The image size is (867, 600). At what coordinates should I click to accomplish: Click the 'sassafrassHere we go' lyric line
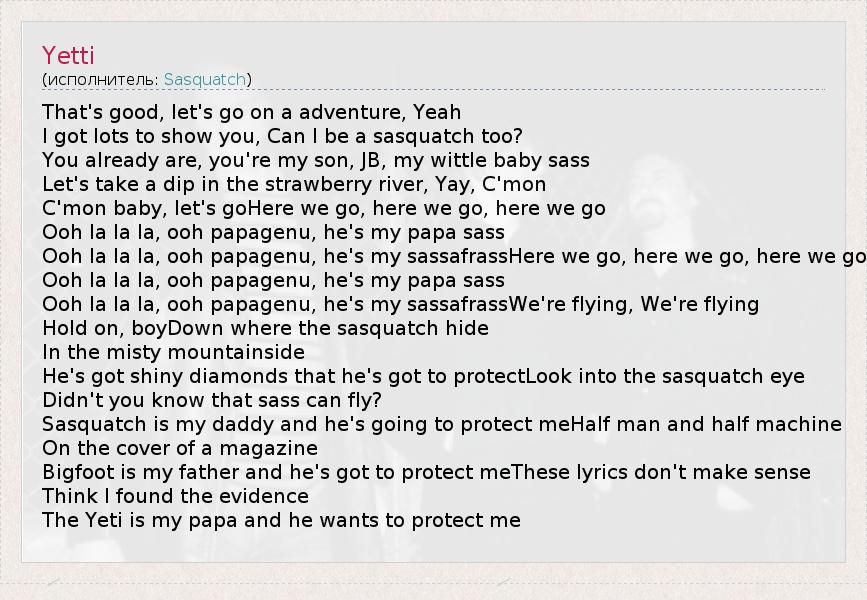click(x=450, y=256)
